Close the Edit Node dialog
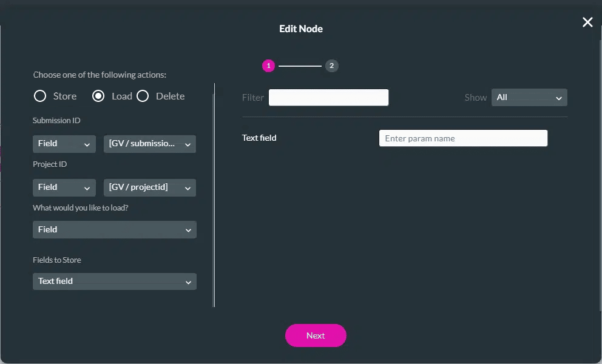Viewport: 602px width, 364px height. (x=587, y=22)
